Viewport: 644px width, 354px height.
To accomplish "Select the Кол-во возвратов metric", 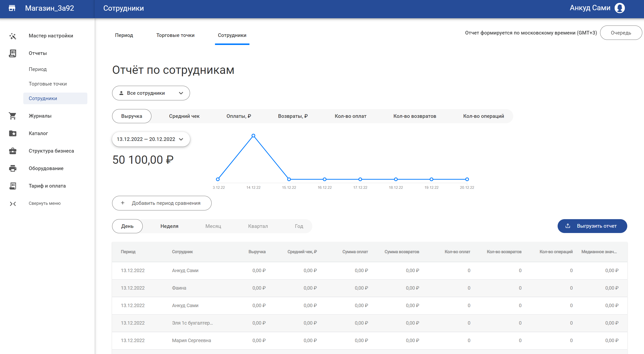I will click(414, 116).
